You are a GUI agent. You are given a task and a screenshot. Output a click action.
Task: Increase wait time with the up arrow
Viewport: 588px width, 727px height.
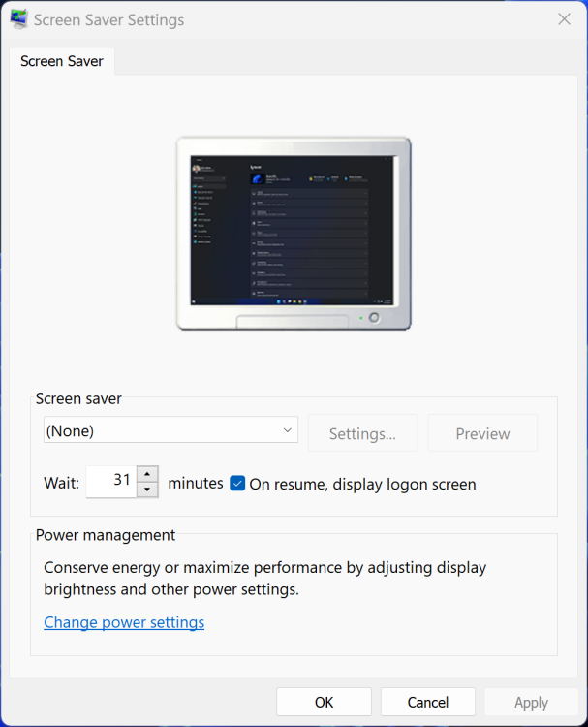147,474
